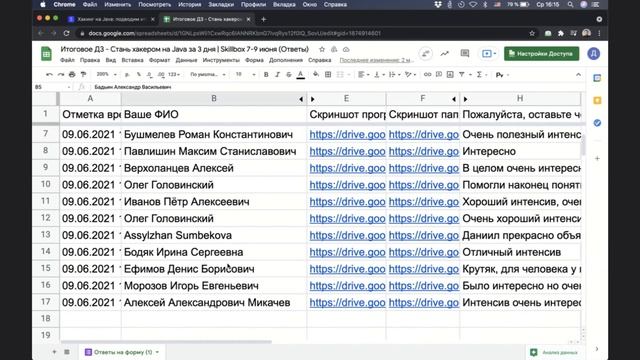Open the fill color picker
The height and width of the screenshot is (360, 640).
click(316, 75)
